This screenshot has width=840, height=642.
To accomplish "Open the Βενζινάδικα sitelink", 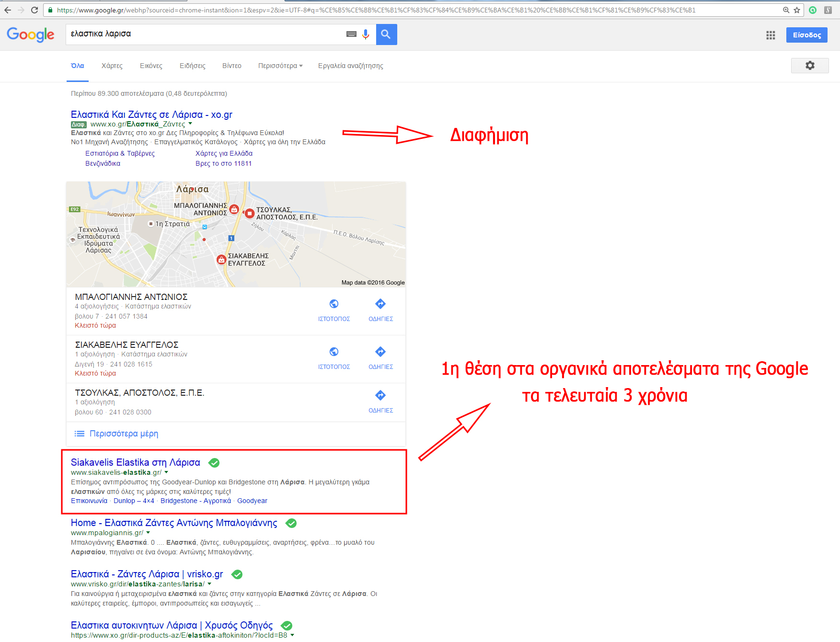I will 103,163.
